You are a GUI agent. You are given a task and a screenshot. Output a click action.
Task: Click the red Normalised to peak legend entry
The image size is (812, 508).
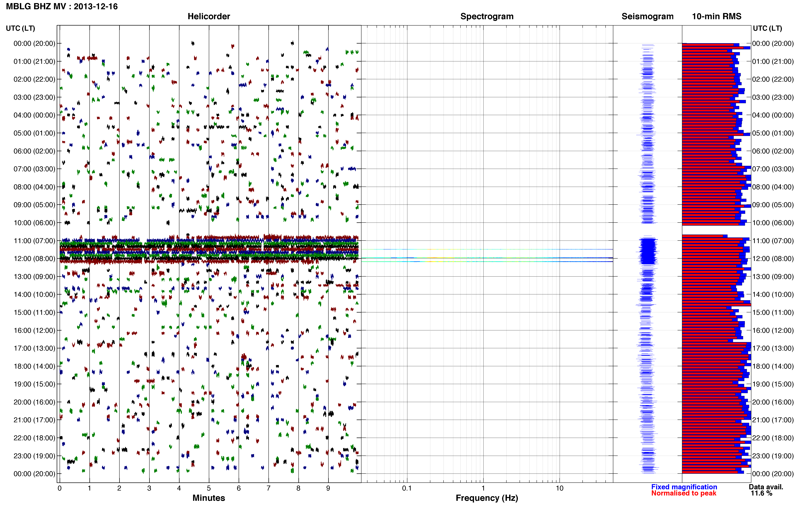[684, 493]
